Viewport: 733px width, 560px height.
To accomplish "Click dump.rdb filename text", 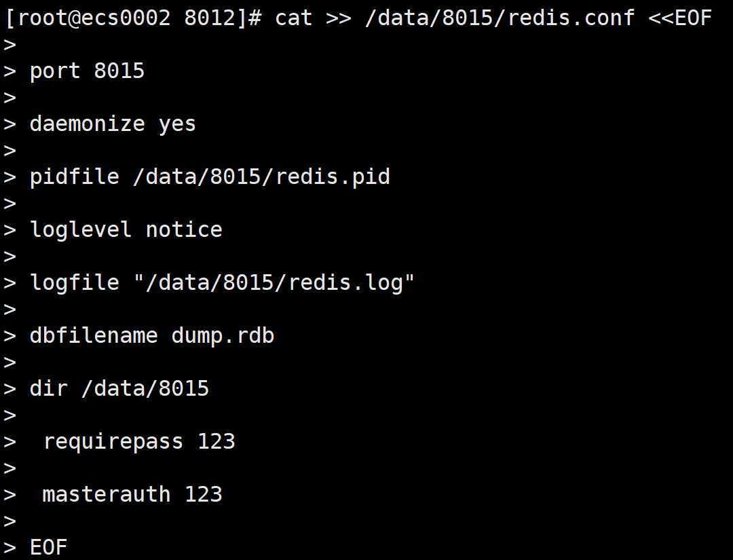I will point(223,335).
